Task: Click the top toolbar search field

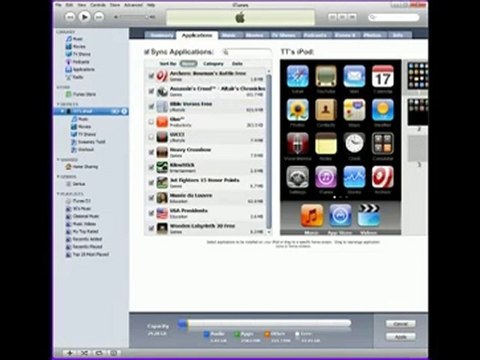Action: [394, 17]
